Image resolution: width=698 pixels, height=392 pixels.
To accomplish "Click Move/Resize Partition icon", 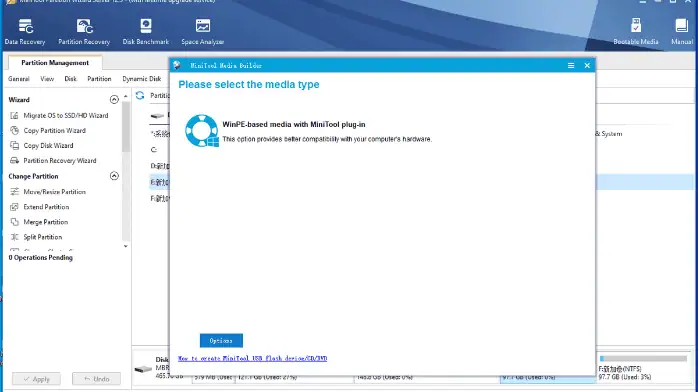I will 14,192.
